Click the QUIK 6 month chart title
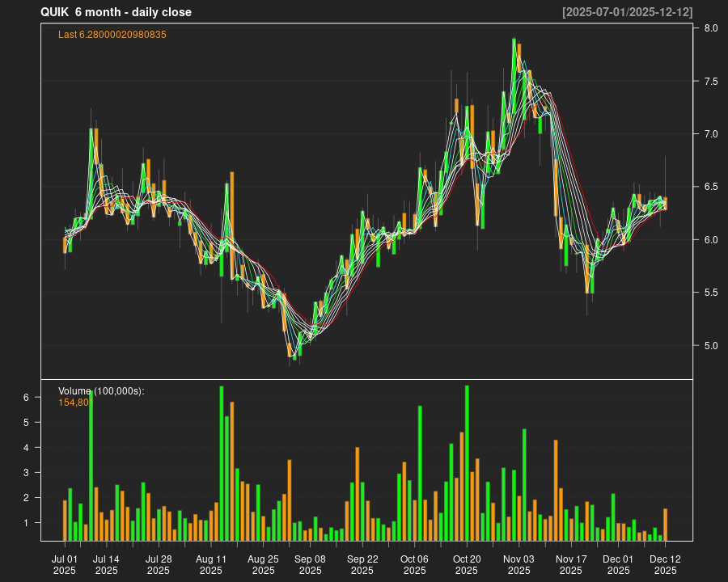 click(x=116, y=12)
